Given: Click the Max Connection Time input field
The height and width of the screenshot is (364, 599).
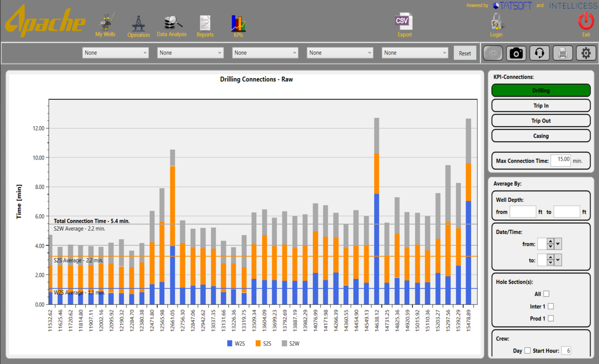Looking at the screenshot, I should pos(561,160).
